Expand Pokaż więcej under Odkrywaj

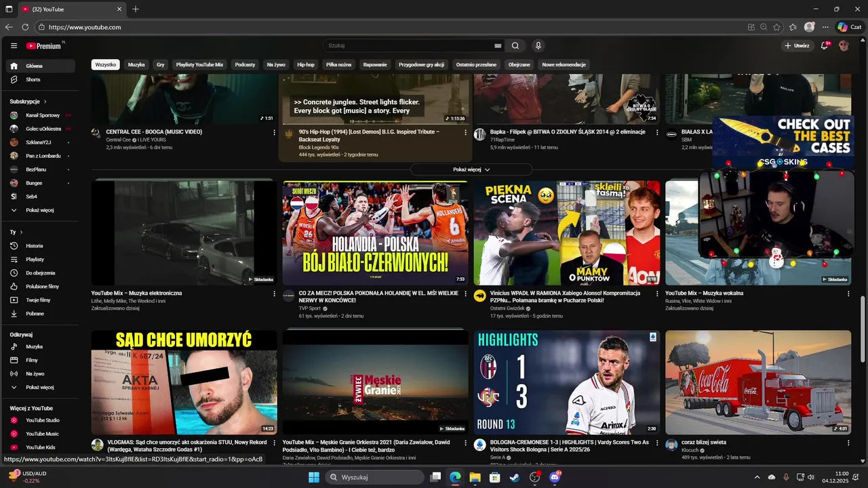point(41,387)
